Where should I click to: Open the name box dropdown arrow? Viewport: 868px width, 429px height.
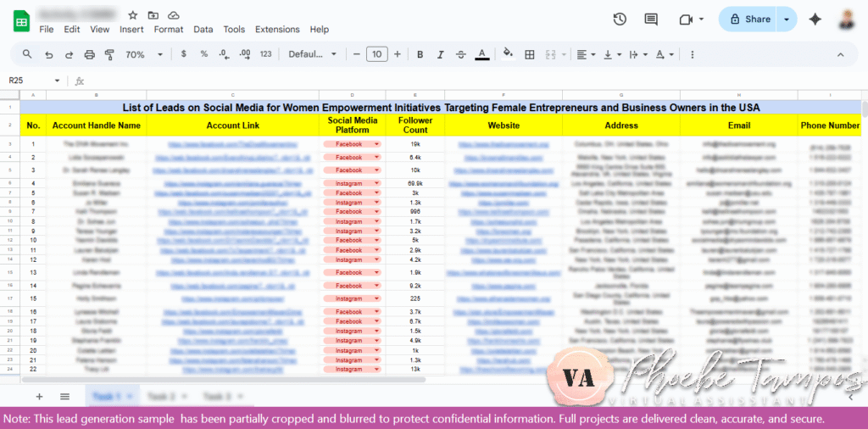[57, 81]
